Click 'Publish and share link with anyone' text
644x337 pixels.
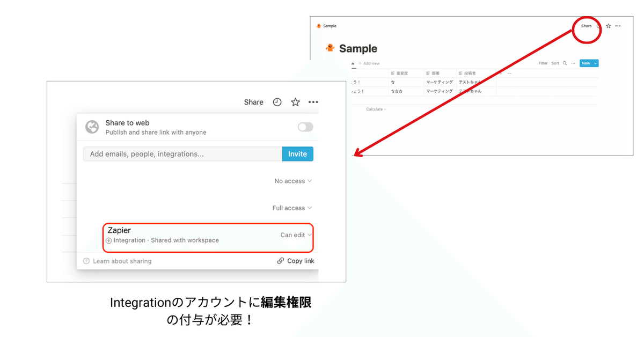tap(156, 132)
